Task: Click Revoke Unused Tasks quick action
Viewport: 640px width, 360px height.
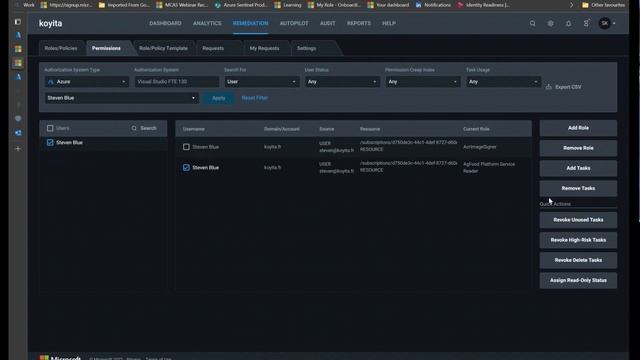Action: tap(578, 220)
